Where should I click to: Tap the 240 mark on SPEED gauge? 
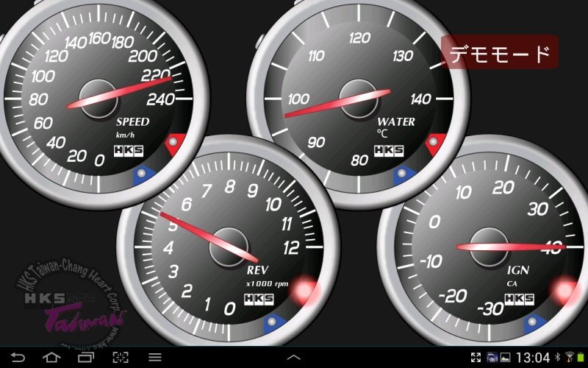pos(160,99)
